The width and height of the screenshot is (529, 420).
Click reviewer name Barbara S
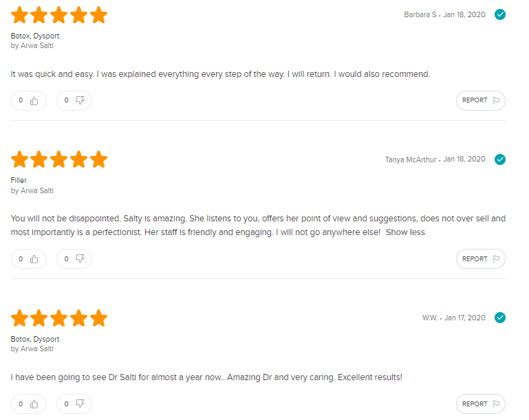(420, 14)
